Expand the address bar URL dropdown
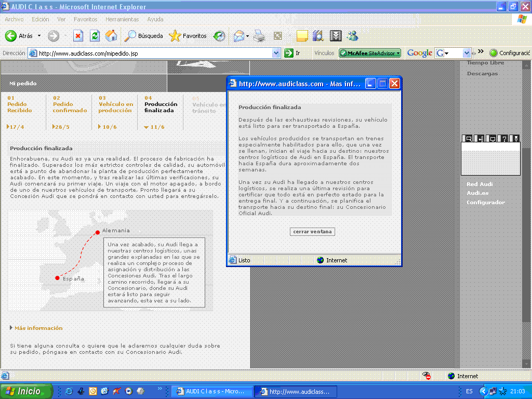This screenshot has height=399, width=532. click(x=276, y=53)
